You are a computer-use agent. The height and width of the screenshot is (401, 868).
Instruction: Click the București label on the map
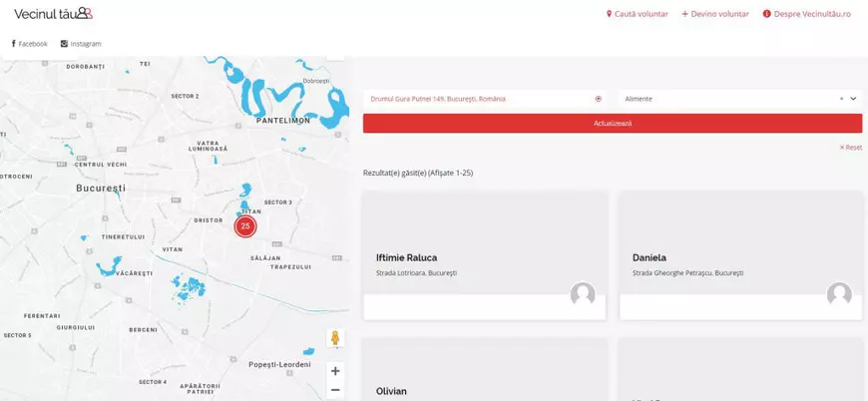pyautogui.click(x=101, y=189)
